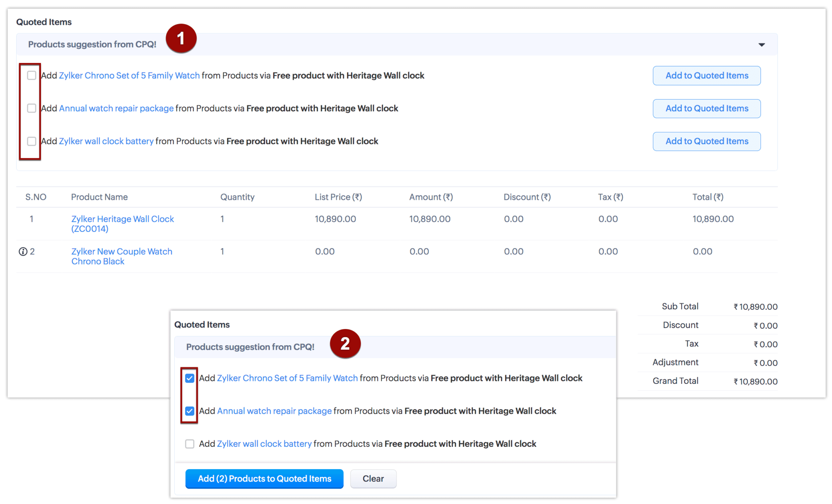Screen dimensions: 832x504
Task: Enable the Zylker Chrono Set of 5 checkbox
Action: click(x=31, y=75)
